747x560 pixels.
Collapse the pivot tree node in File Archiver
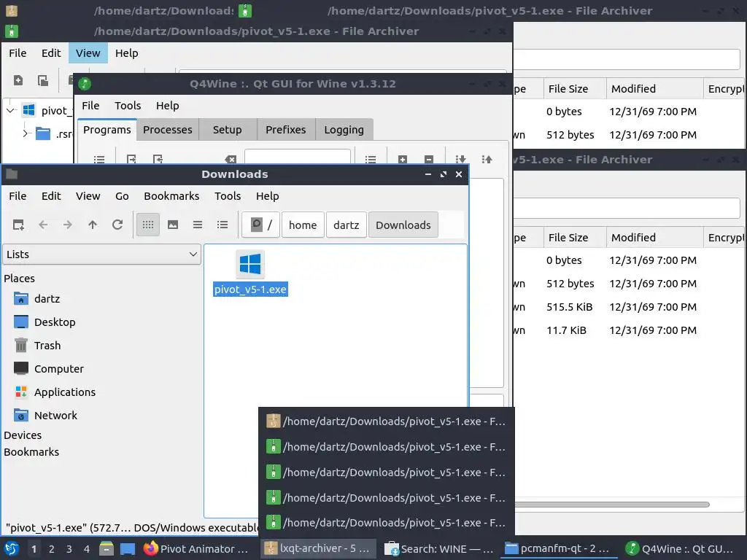coord(10,111)
